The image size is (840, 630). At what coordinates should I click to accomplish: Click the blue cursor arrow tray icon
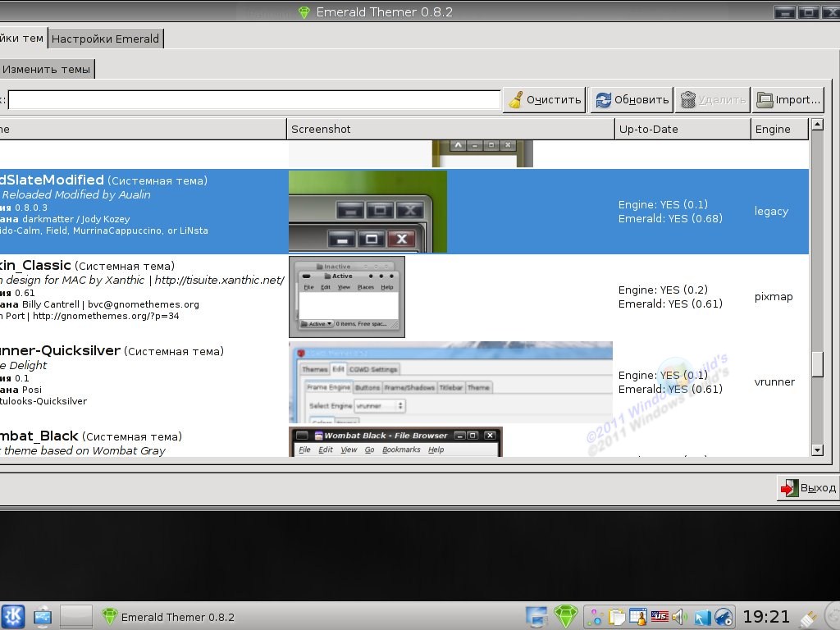coord(702,618)
